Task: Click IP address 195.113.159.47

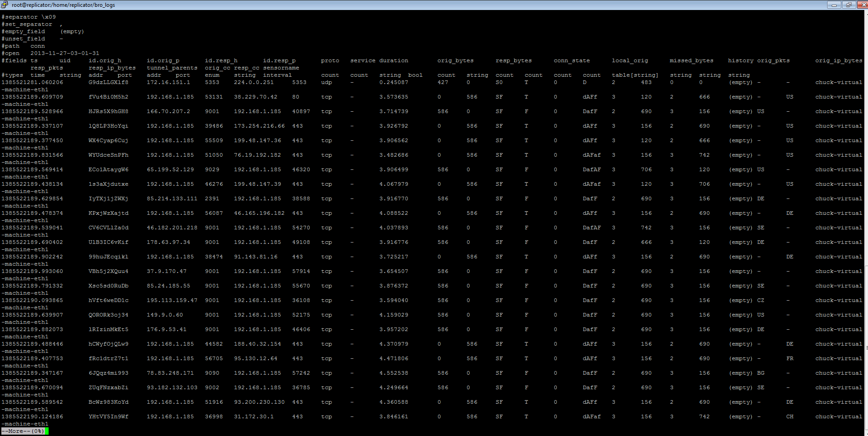Action: (172, 301)
